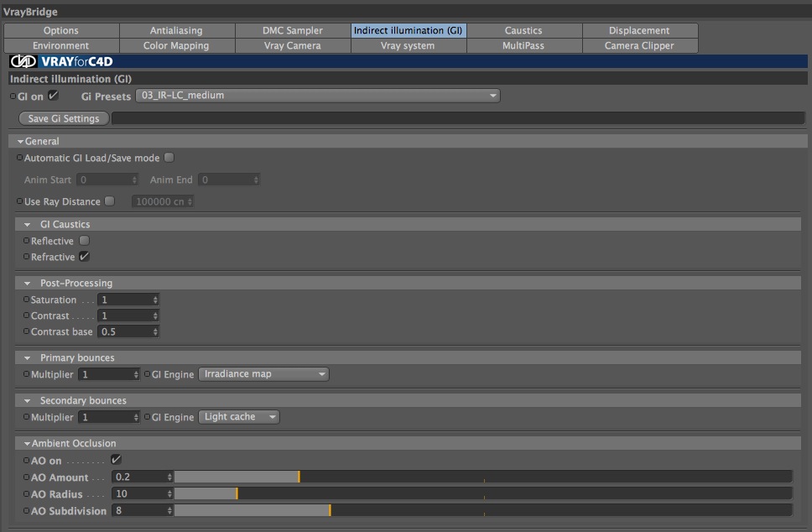
Task: Enable the Reflective GI caustics checkbox
Action: click(x=85, y=240)
